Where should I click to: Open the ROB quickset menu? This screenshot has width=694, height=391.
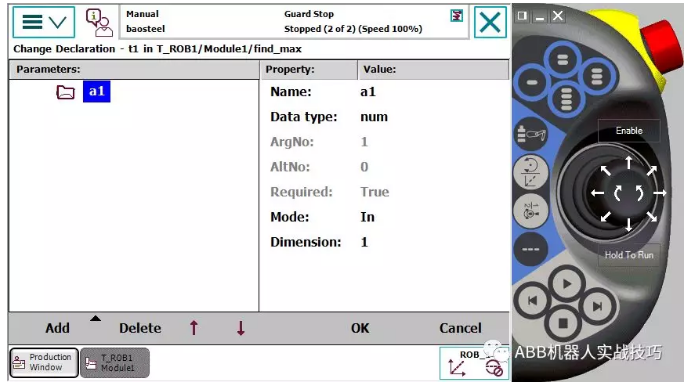point(474,364)
